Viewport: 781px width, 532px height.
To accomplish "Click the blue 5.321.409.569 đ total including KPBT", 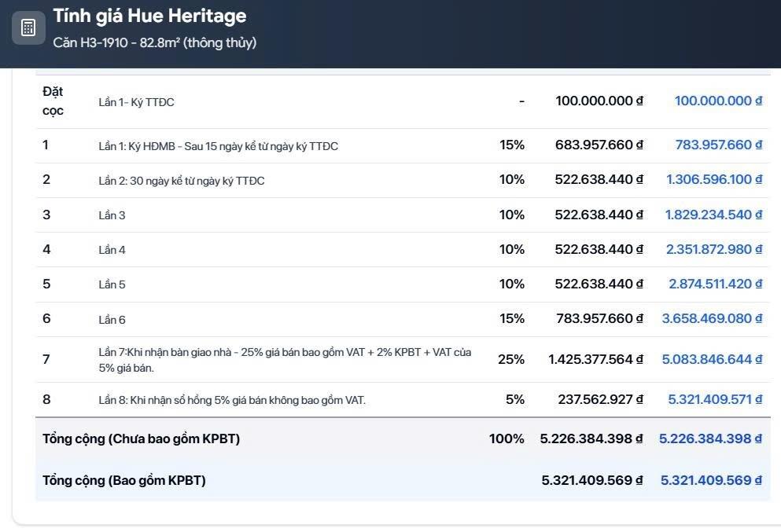I will 711,480.
